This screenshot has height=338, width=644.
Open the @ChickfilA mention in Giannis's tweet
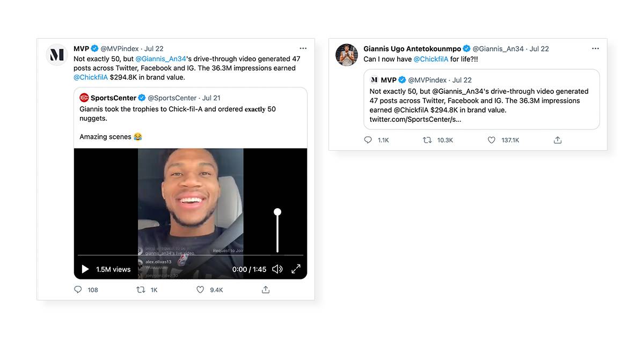click(x=431, y=59)
